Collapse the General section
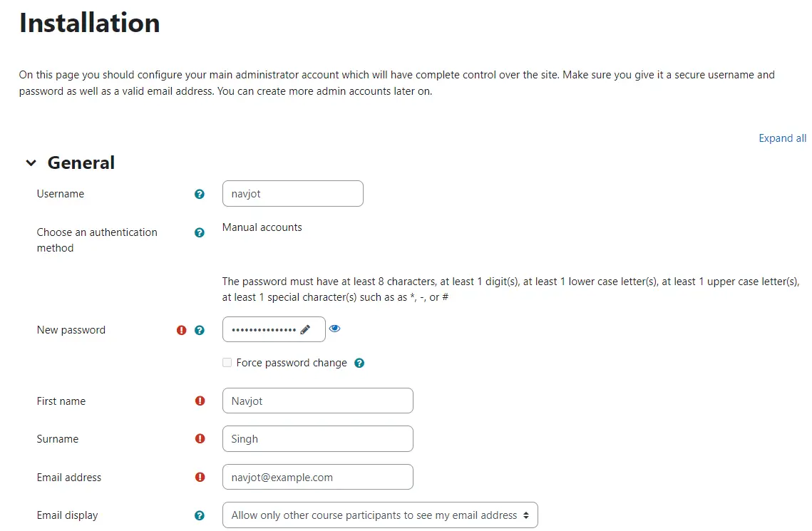 coord(31,163)
